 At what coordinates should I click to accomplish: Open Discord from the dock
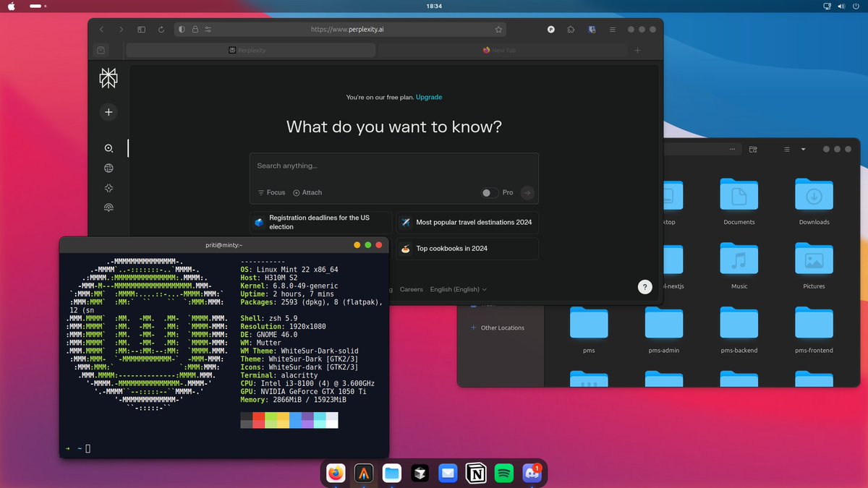(x=532, y=474)
